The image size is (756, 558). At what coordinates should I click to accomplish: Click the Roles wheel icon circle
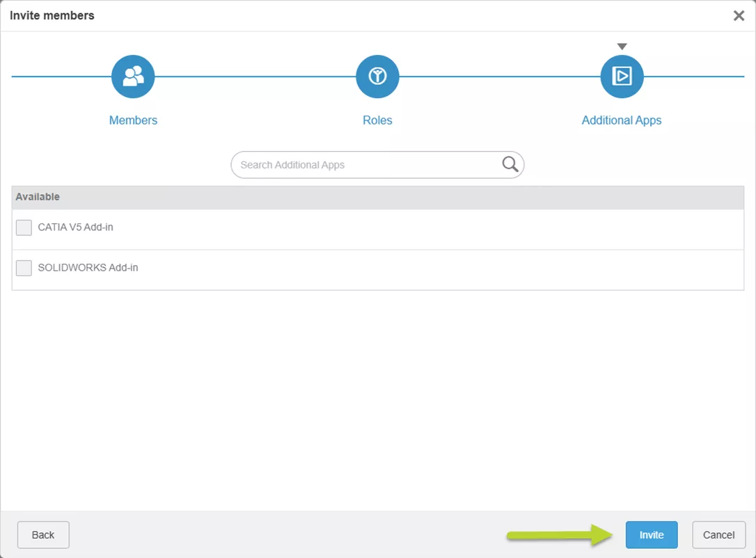[377, 77]
